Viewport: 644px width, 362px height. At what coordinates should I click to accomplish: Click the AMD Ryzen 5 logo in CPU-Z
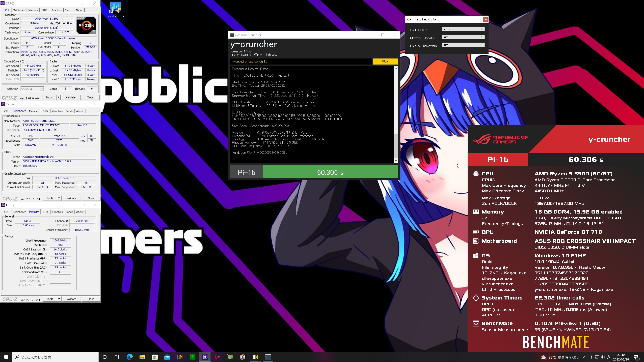click(x=86, y=25)
